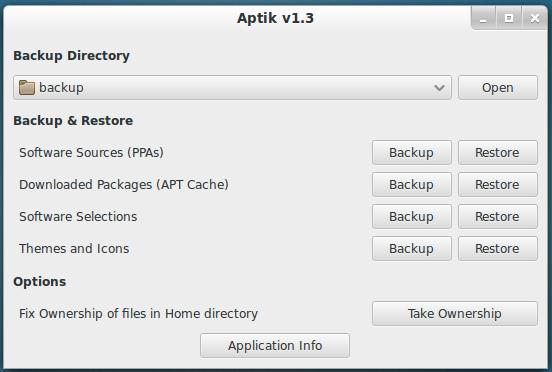Restore Software Selections
552x372 pixels.
498,216
